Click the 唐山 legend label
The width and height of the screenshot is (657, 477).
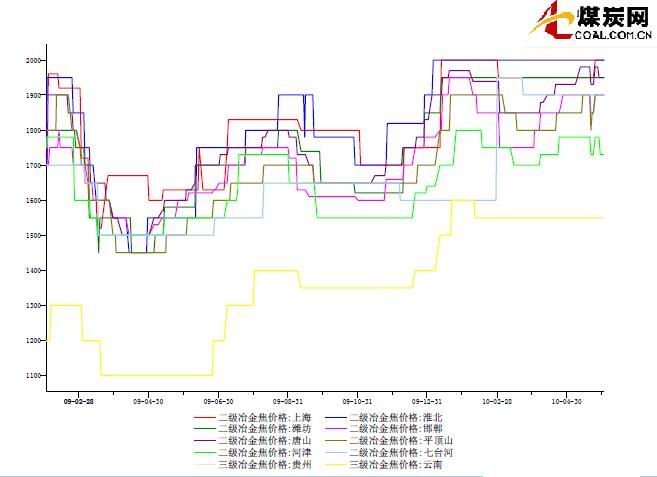click(x=264, y=440)
